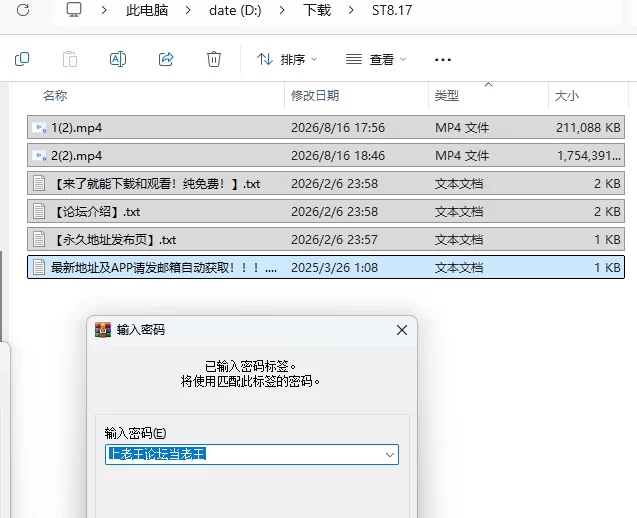Viewport: 637px width, 518px height.
Task: Click the 2025/3/26 1:08 date cell
Action: 334,267
